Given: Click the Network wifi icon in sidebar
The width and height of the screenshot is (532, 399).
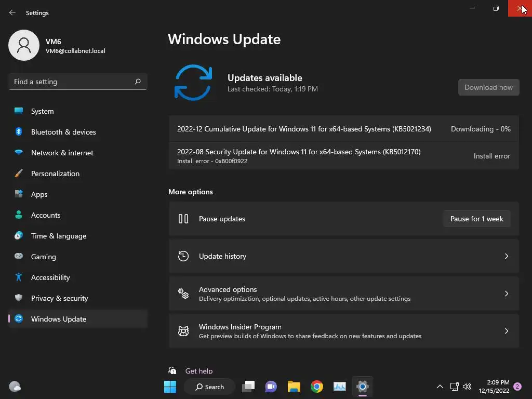Looking at the screenshot, I should [19, 152].
